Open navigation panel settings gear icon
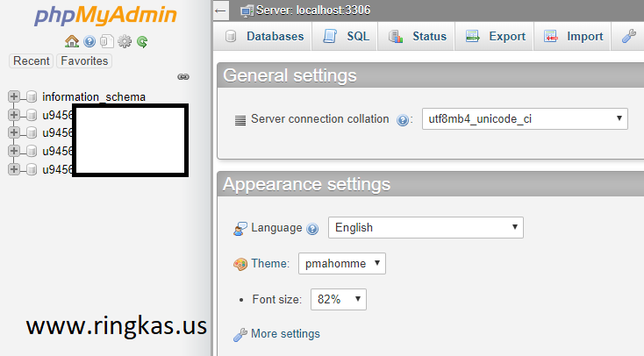Image resolution: width=644 pixels, height=356 pixels. click(125, 41)
